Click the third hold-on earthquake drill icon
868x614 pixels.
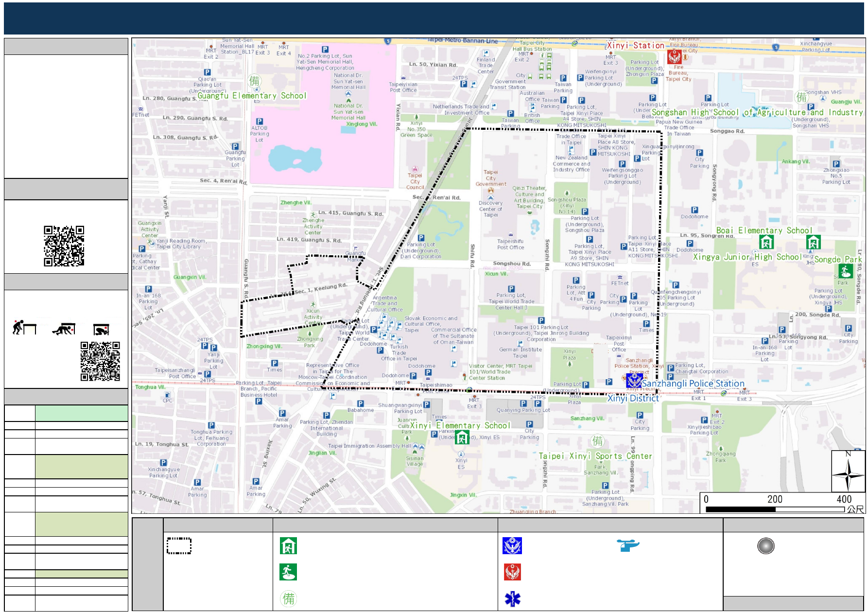click(x=101, y=329)
